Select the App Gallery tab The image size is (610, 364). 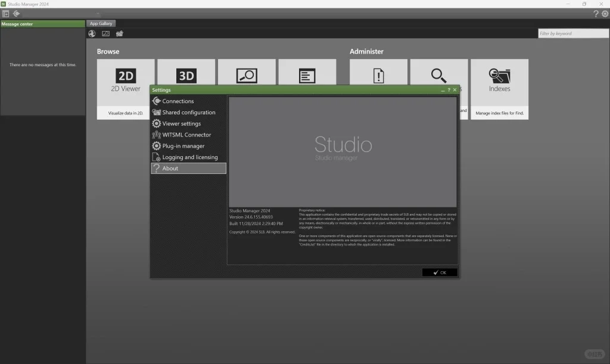pyautogui.click(x=101, y=23)
